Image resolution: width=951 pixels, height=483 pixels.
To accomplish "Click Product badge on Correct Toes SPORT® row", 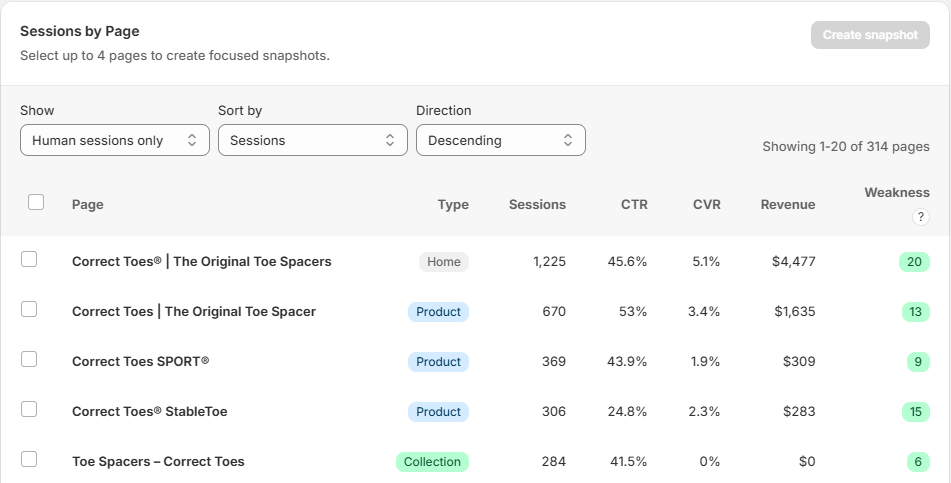I will pos(439,362).
